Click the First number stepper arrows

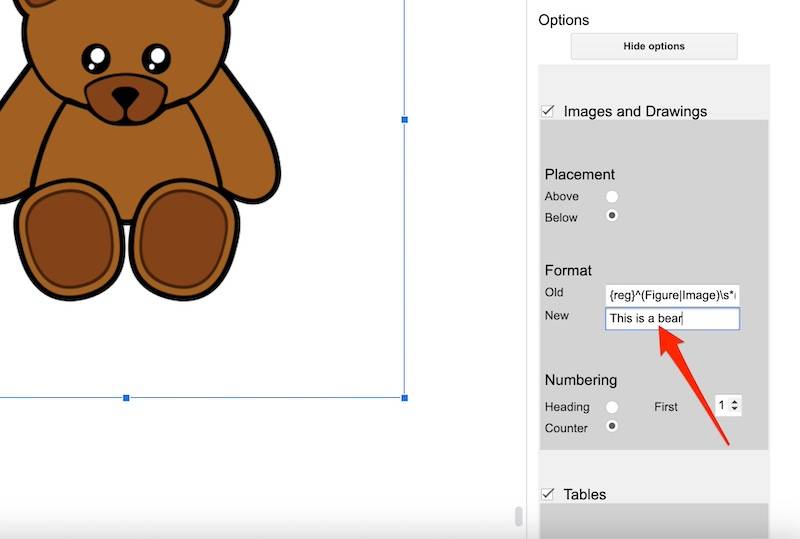734,405
